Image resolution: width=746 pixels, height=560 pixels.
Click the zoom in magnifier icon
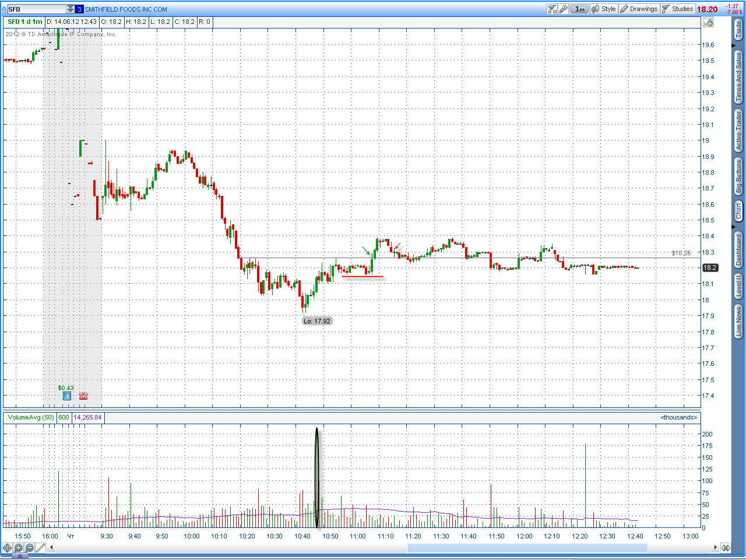click(x=19, y=548)
